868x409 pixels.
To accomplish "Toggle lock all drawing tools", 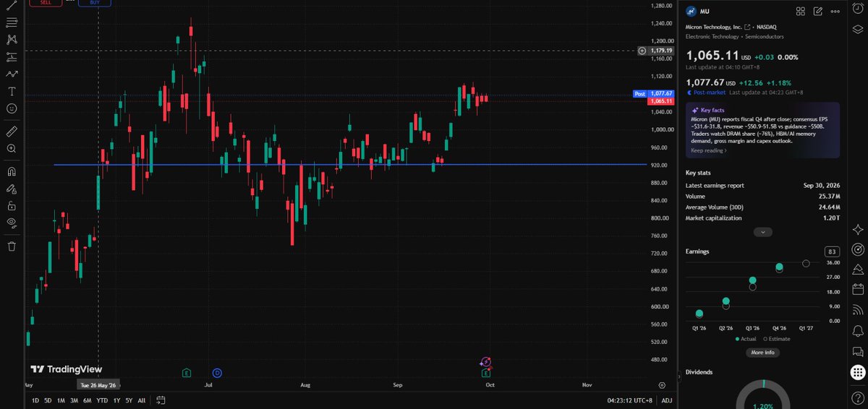I will [12, 206].
